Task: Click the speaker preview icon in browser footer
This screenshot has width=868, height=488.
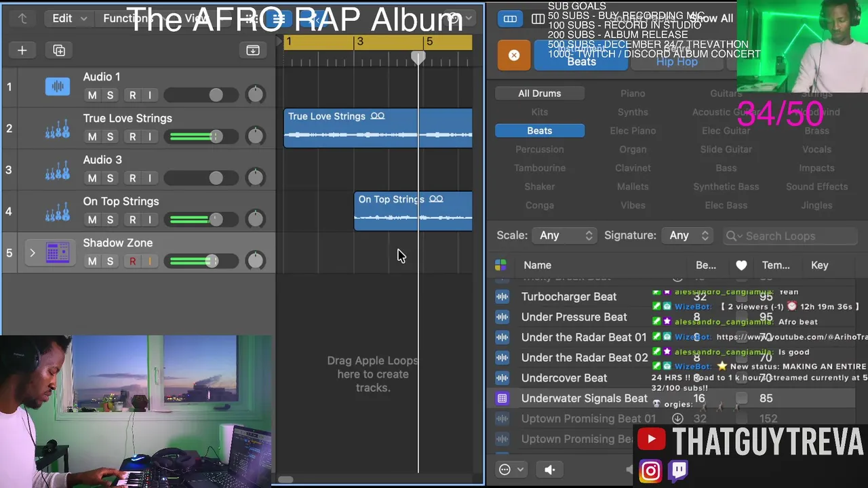Action: [549, 469]
